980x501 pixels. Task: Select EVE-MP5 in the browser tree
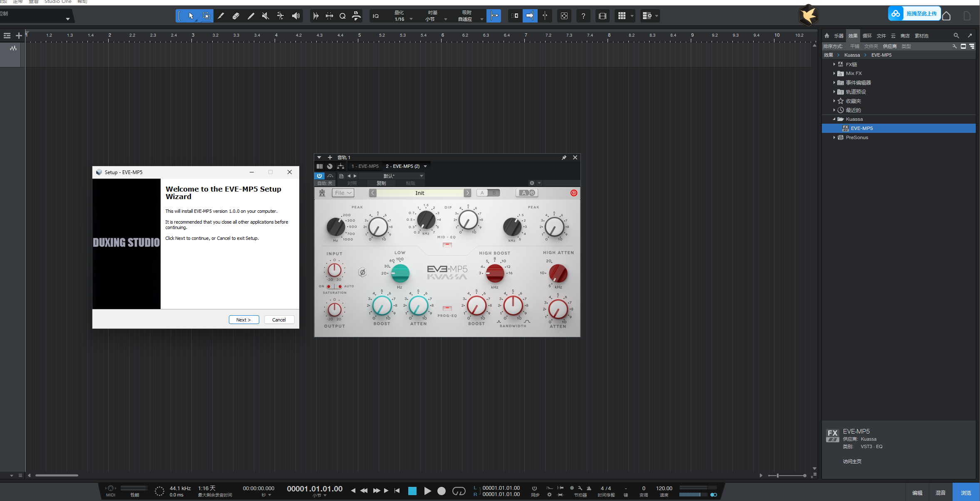899,128
